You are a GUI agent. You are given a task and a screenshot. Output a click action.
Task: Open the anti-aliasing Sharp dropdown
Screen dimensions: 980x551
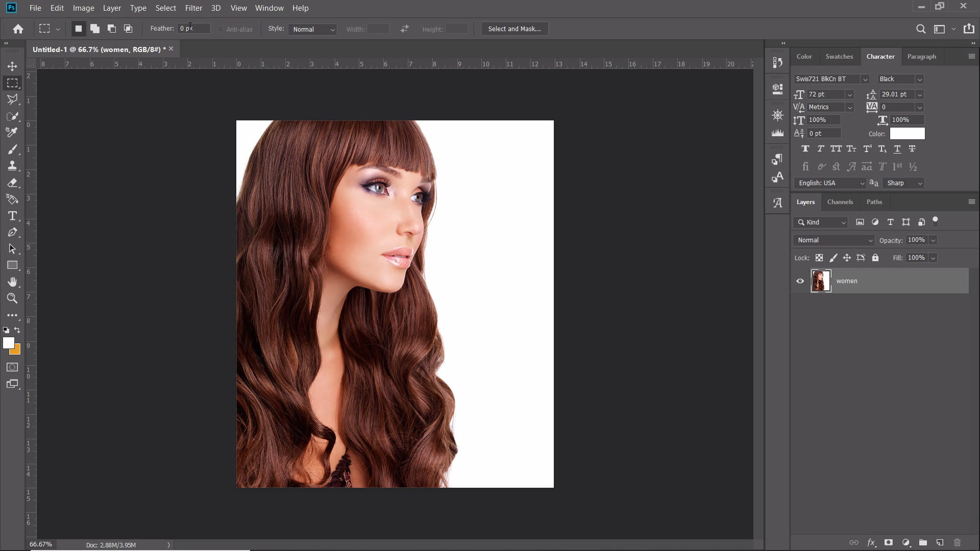[x=903, y=183]
